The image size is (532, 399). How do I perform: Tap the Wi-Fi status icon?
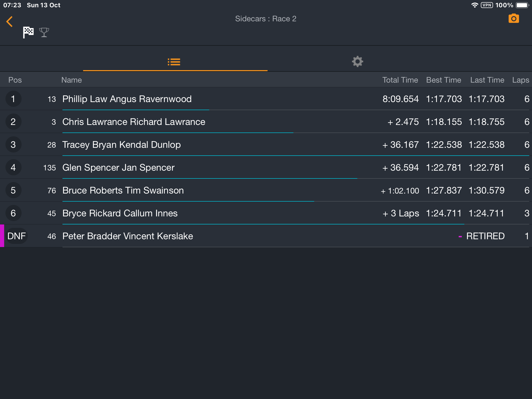[475, 5]
